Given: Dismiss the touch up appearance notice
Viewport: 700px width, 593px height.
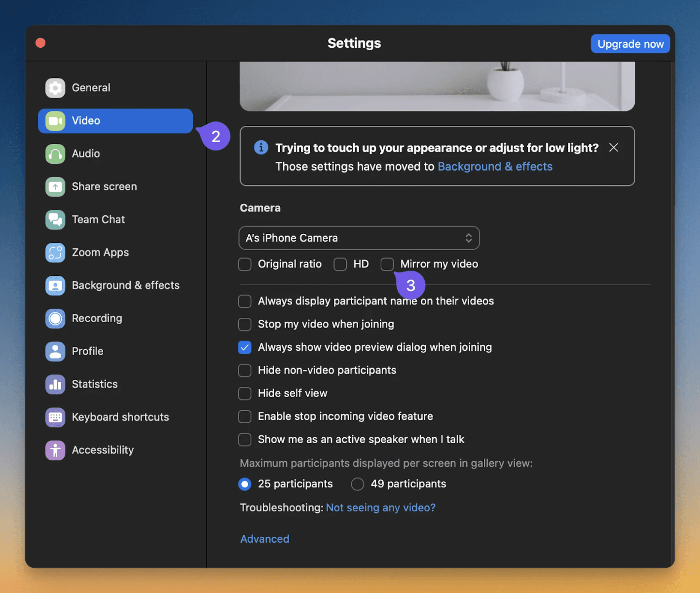Looking at the screenshot, I should point(614,148).
